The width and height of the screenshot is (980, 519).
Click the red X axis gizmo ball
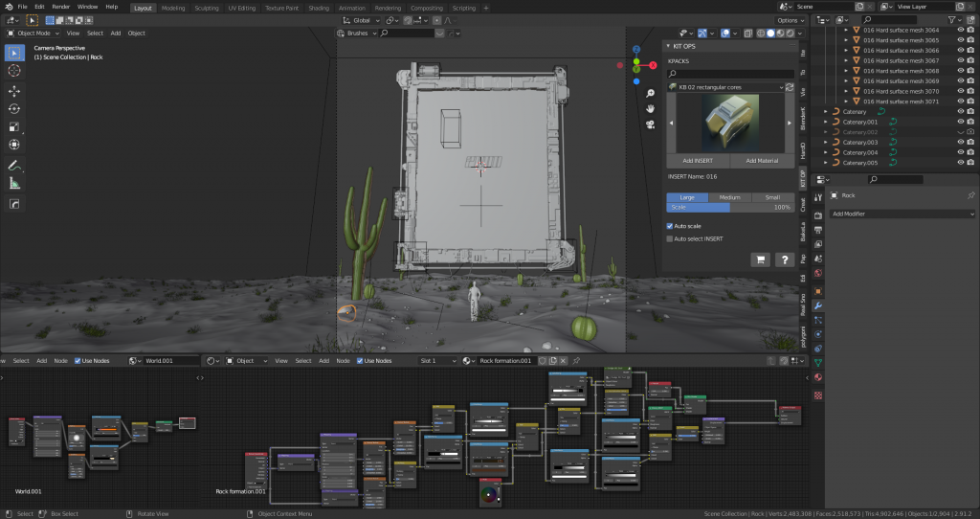tap(653, 65)
